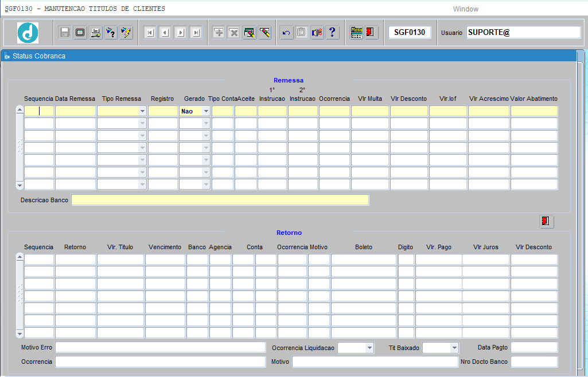The height and width of the screenshot is (377, 588).
Task: Click the pointing-hand toolbar icon
Action: [317, 33]
